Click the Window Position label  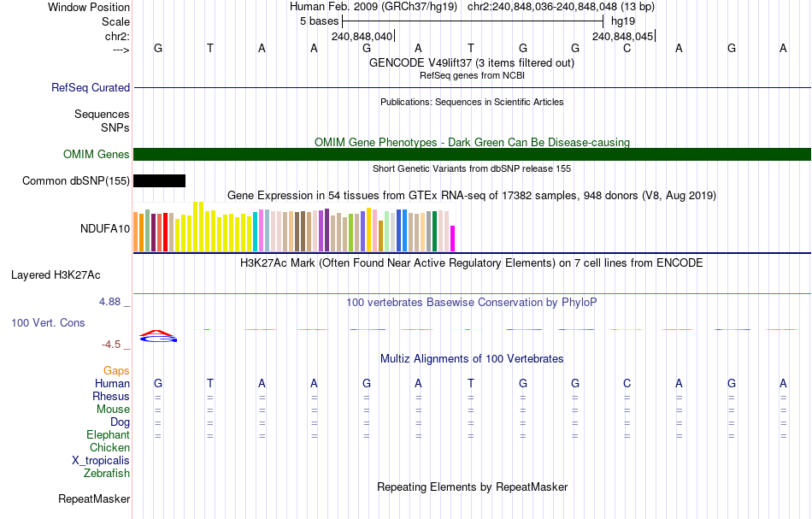[x=89, y=7]
